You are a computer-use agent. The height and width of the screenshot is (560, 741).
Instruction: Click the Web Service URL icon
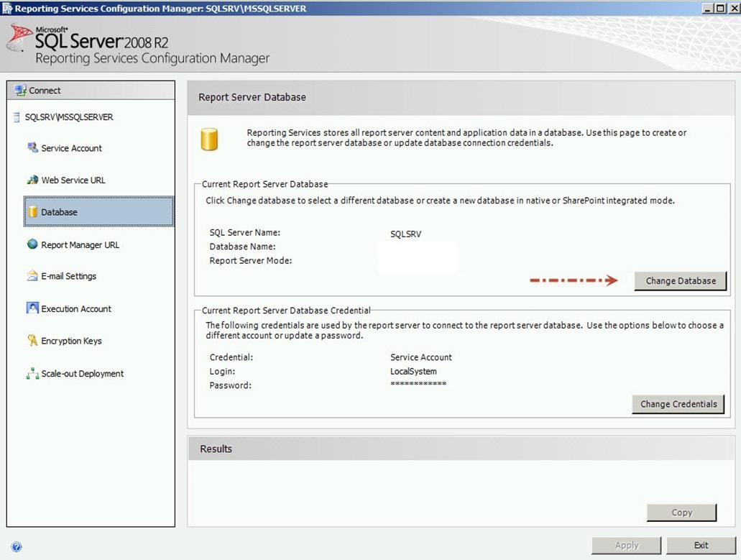point(32,180)
